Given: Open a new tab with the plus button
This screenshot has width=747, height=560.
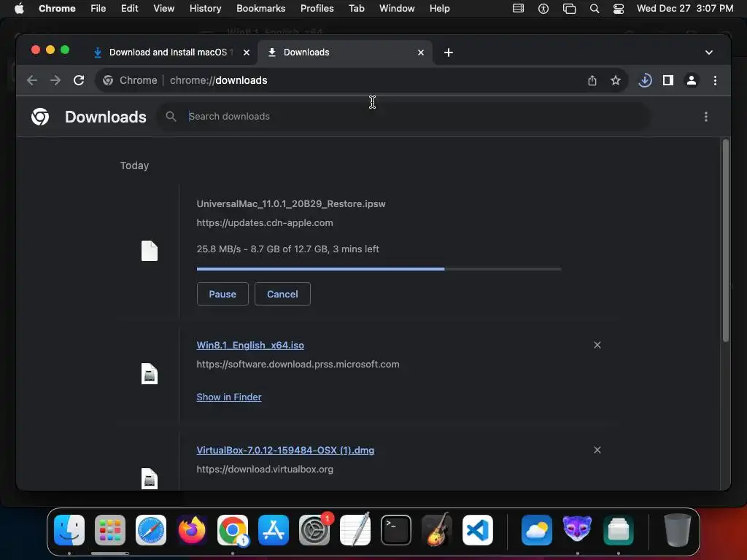Looking at the screenshot, I should coord(449,52).
